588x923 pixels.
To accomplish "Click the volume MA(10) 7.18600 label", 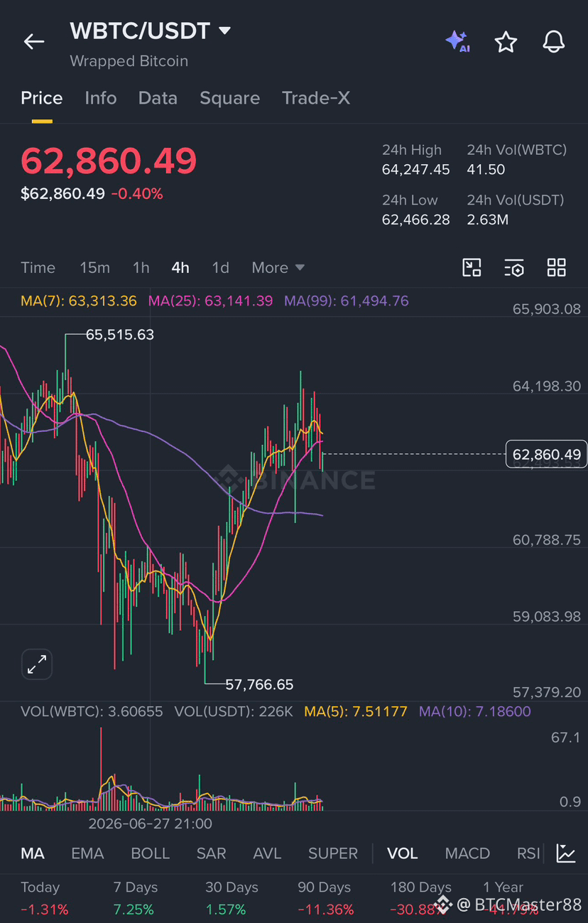I will click(475, 711).
